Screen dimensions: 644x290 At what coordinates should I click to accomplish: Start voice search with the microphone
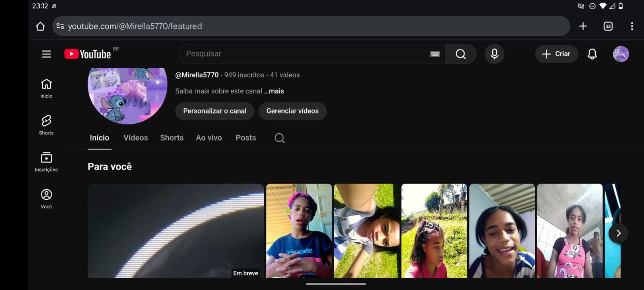[x=494, y=54]
